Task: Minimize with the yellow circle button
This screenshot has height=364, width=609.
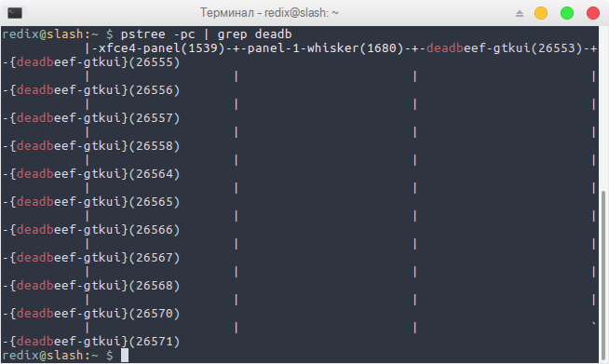Action: click(541, 13)
